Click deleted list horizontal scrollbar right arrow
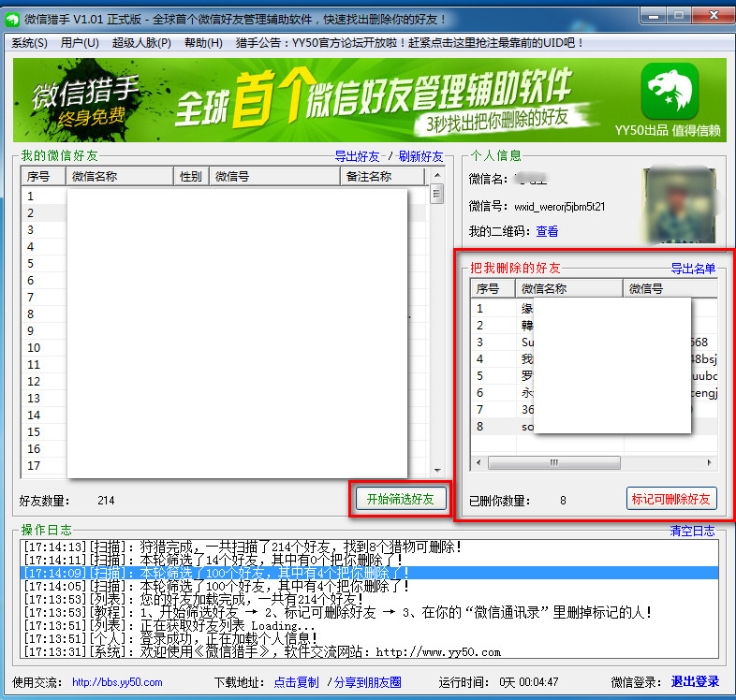The height and width of the screenshot is (700, 736). (x=709, y=462)
